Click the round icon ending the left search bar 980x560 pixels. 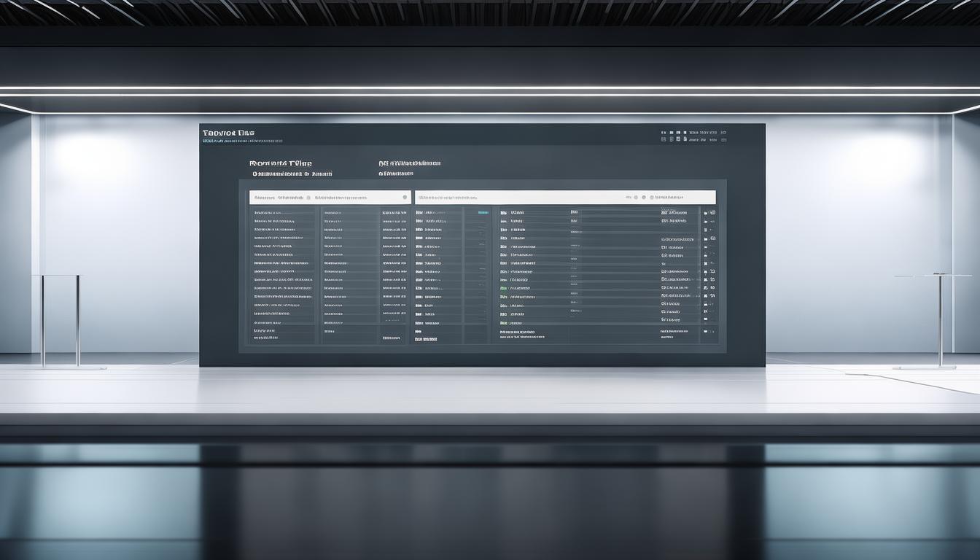pyautogui.click(x=405, y=198)
